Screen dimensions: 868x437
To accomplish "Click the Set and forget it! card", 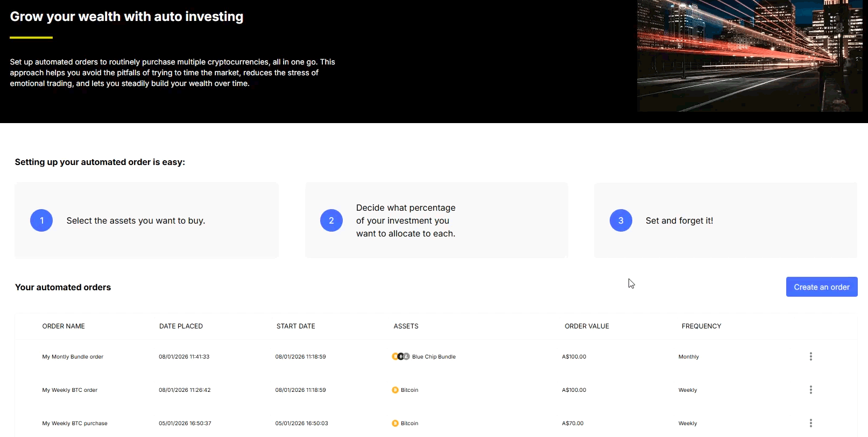I will (x=725, y=220).
